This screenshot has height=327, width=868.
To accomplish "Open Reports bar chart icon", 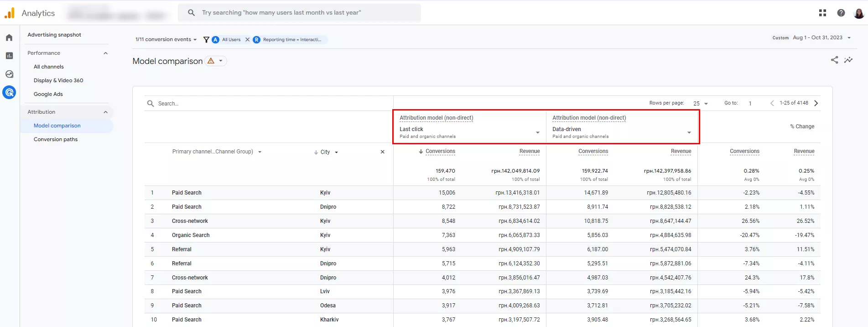I will point(9,56).
